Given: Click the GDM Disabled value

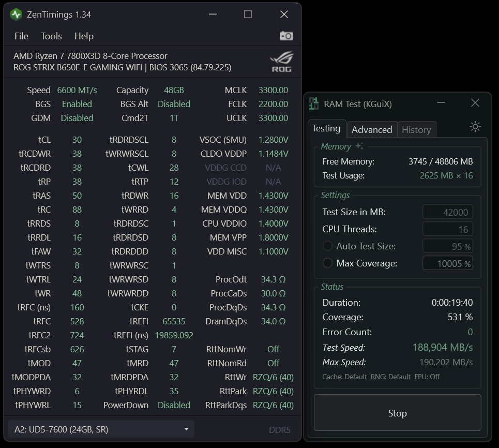Looking at the screenshot, I should click(x=77, y=118).
